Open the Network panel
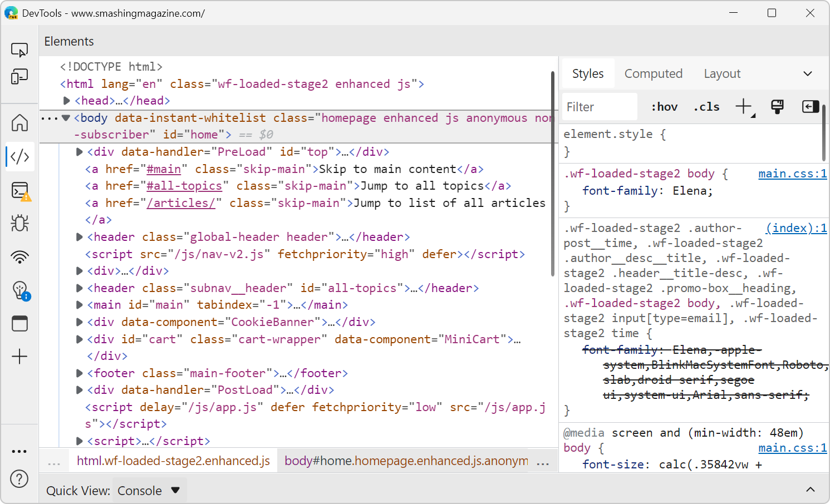 [19, 256]
